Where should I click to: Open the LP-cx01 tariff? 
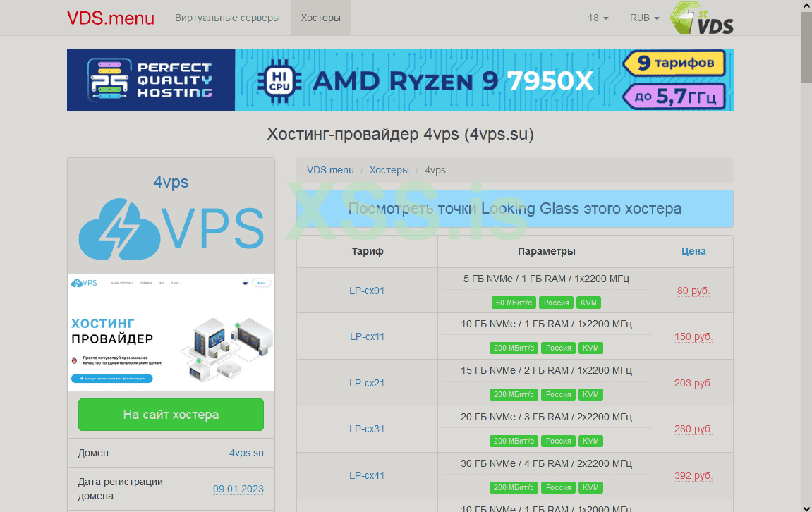(367, 291)
